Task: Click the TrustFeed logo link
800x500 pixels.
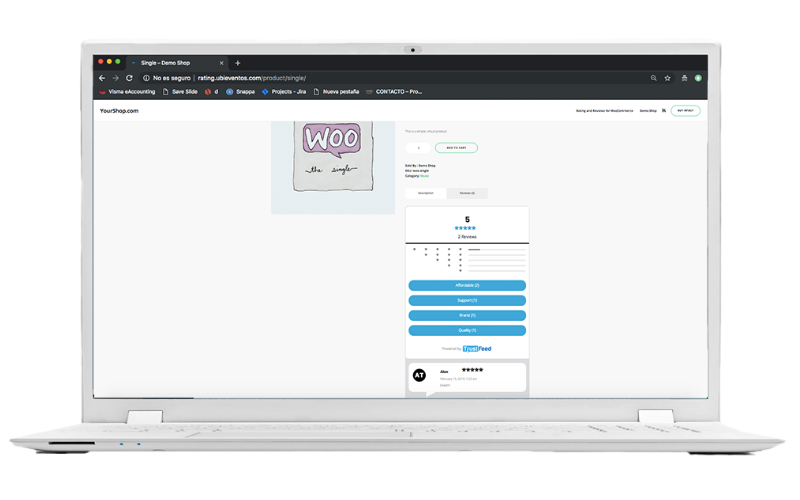Action: click(x=477, y=349)
